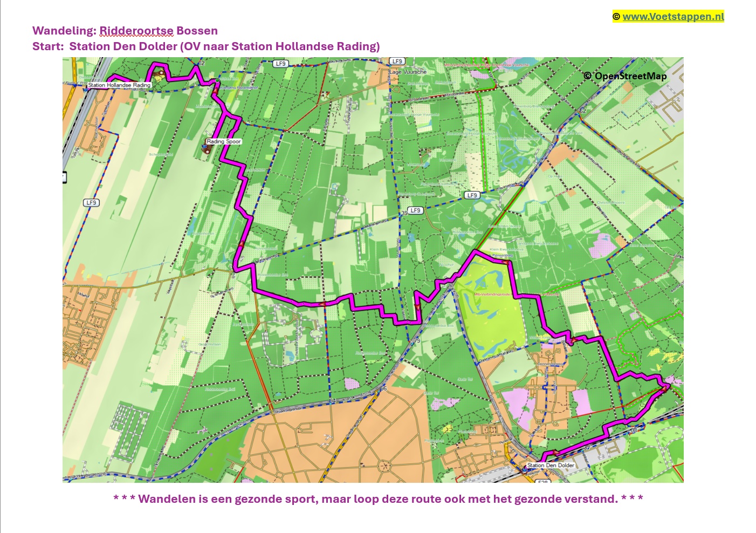The image size is (756, 533).
Task: Click the Station Den Dolder label
Action: point(551,465)
